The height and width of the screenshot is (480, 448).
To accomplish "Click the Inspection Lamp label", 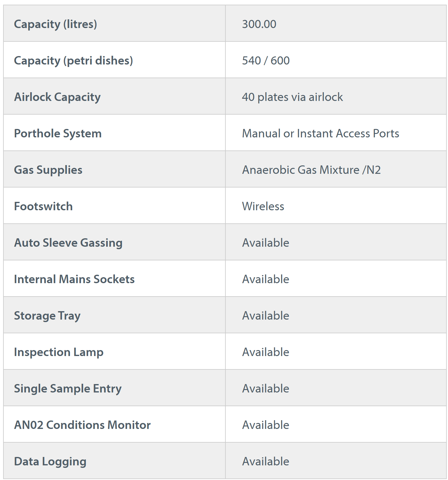I will [x=59, y=352].
